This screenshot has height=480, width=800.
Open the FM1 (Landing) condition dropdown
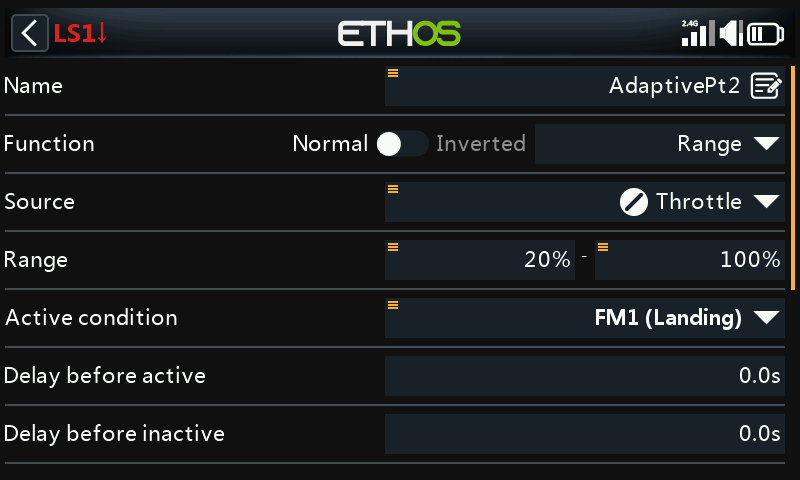585,318
